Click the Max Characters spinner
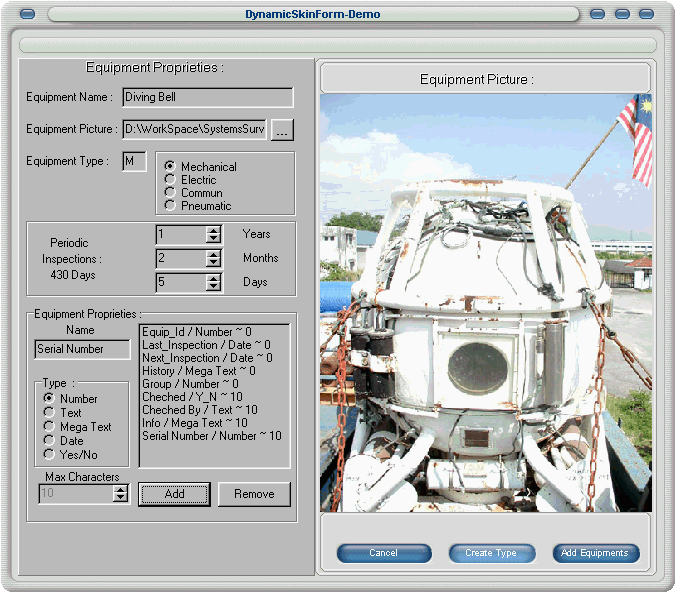 pos(121,493)
